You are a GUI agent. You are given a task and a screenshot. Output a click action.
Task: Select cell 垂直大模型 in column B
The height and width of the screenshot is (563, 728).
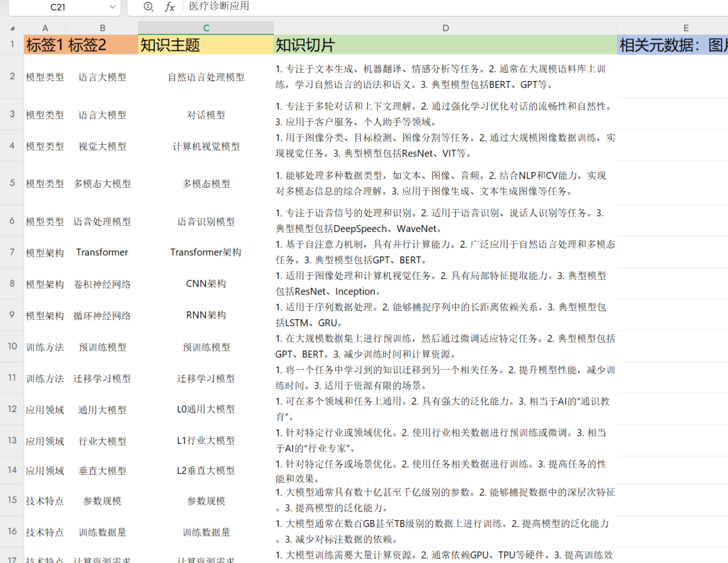pos(102,471)
